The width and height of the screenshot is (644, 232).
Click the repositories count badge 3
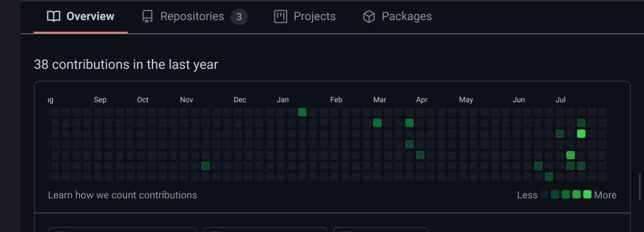pyautogui.click(x=239, y=17)
